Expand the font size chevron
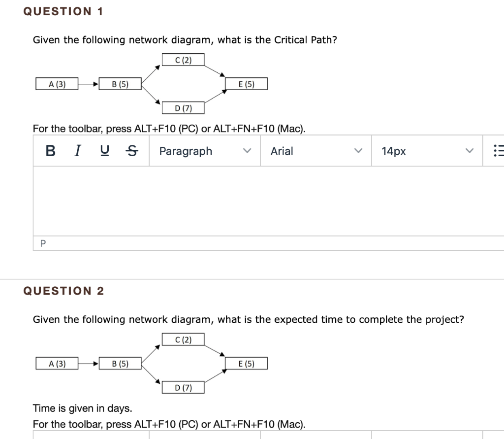Screen dimensions: 504x439 point(470,151)
